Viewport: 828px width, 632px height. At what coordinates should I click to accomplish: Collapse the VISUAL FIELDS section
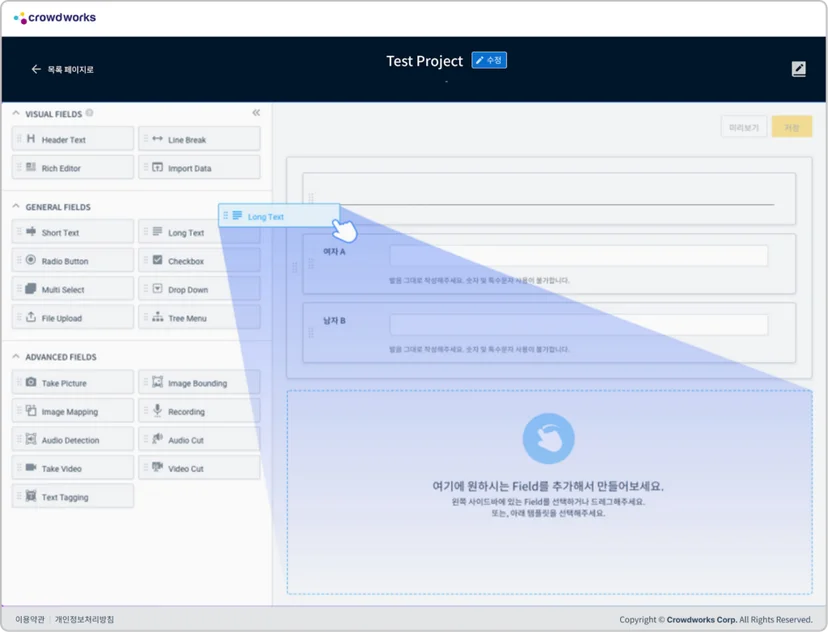point(16,114)
